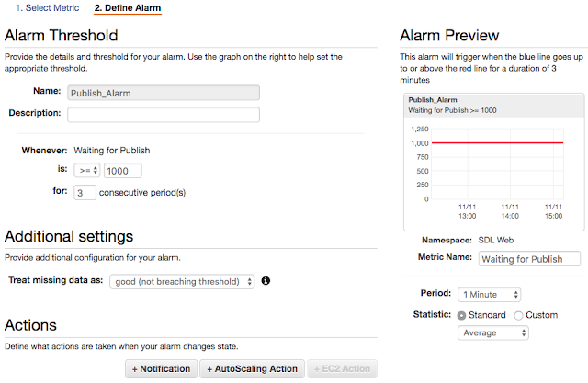Switch to the Define Alarm tab
Screen dimensions: 588x383
[128, 7]
